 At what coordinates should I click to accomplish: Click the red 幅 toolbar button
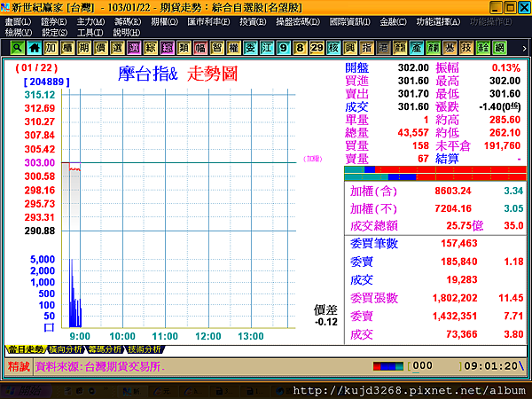tap(200, 48)
